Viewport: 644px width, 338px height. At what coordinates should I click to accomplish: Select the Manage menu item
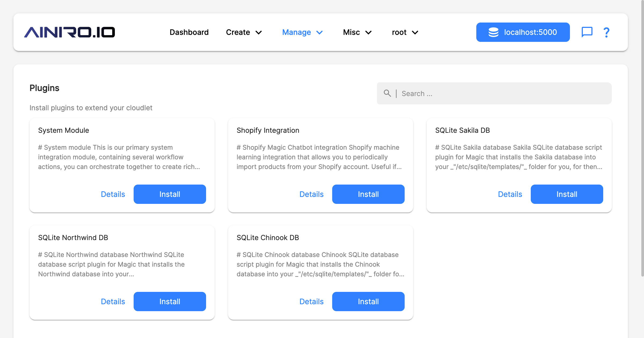(296, 32)
